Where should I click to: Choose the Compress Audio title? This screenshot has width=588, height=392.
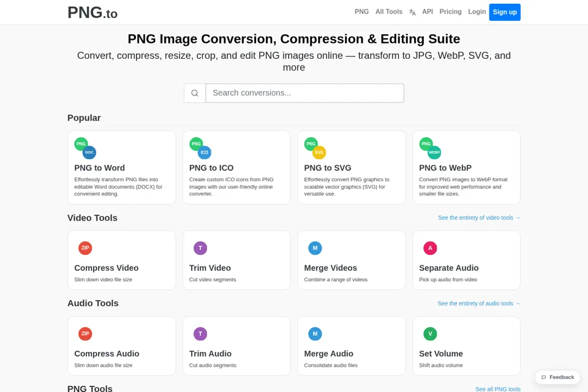[107, 354]
